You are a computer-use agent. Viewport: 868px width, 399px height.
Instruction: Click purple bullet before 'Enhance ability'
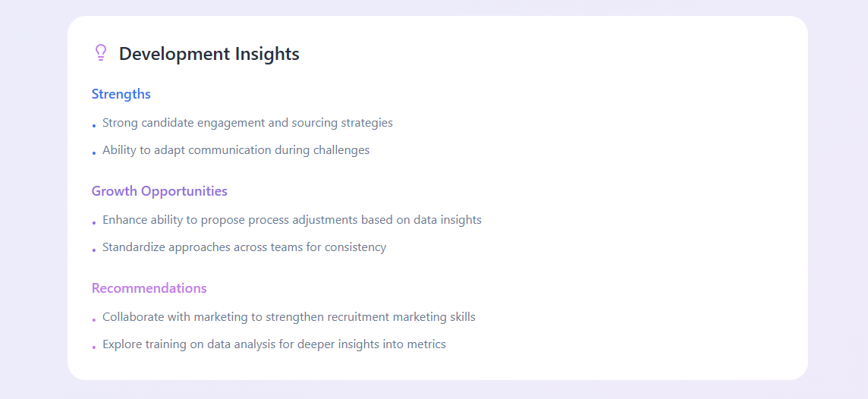[x=94, y=222]
